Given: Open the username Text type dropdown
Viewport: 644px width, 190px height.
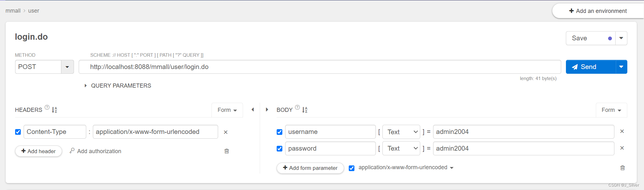Looking at the screenshot, I should pyautogui.click(x=401, y=132).
